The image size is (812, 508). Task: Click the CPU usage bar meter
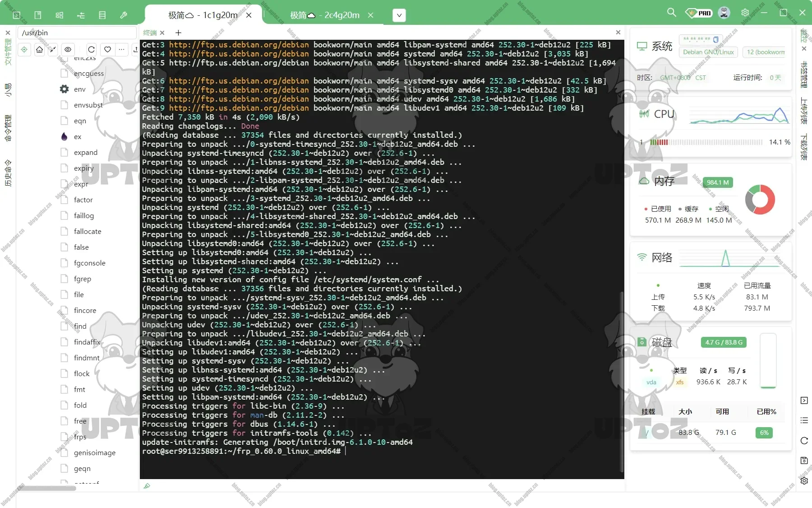(x=706, y=142)
